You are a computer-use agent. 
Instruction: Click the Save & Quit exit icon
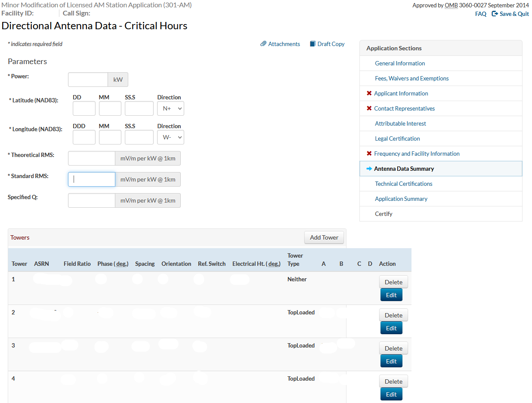(x=495, y=14)
